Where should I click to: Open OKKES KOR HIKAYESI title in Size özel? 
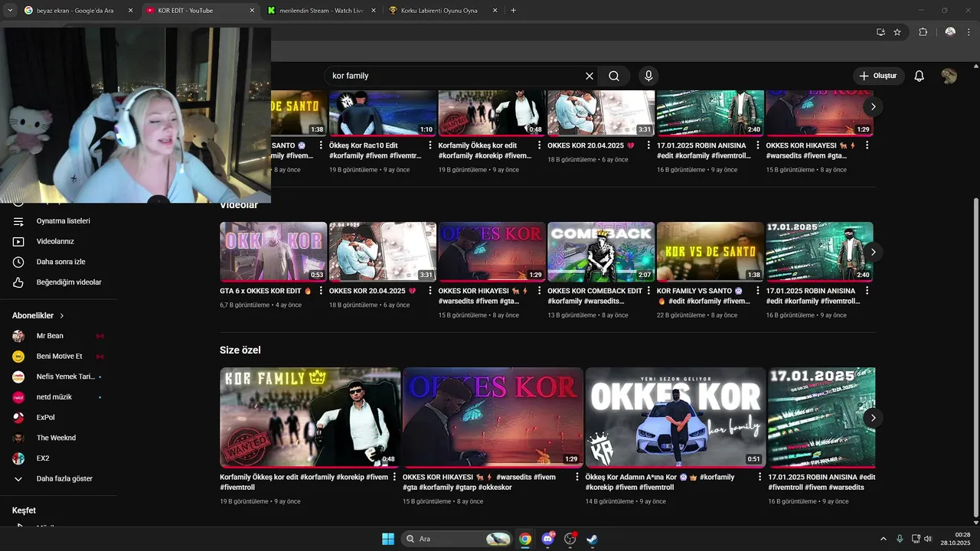(479, 482)
